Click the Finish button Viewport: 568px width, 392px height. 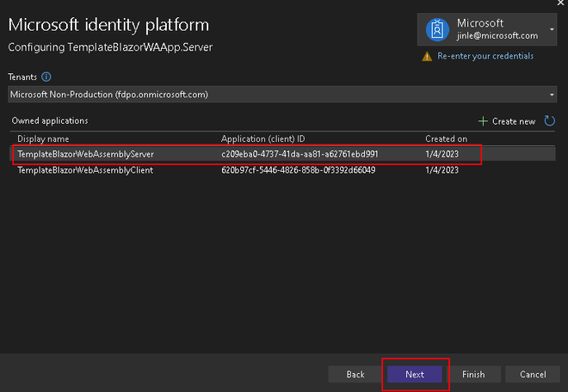coord(473,374)
